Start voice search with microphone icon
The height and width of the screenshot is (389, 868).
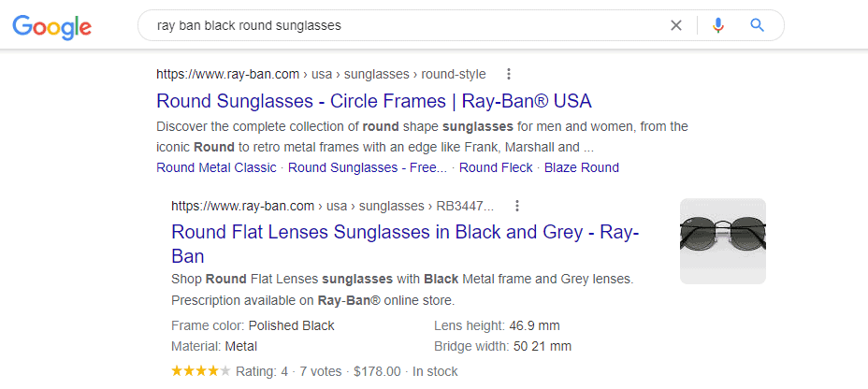[718, 25]
